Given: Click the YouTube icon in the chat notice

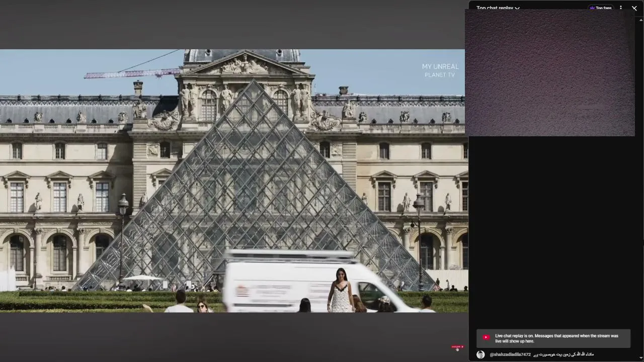Looking at the screenshot, I should point(486,337).
